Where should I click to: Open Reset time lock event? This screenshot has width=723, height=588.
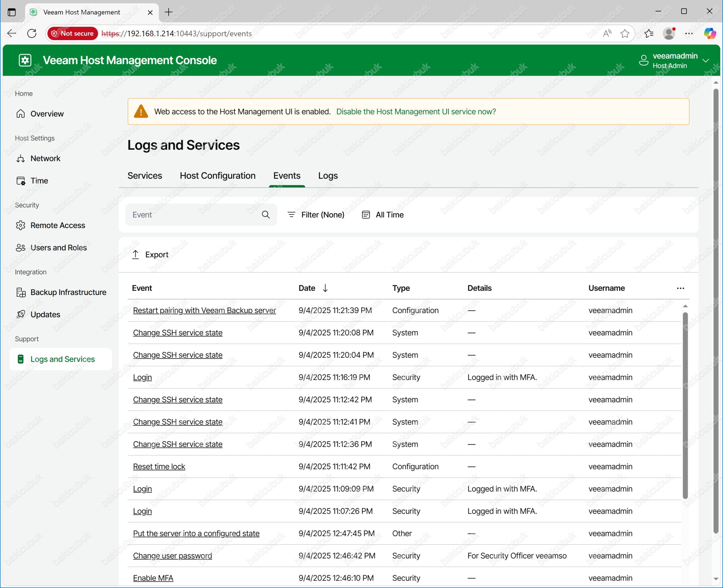[159, 467]
